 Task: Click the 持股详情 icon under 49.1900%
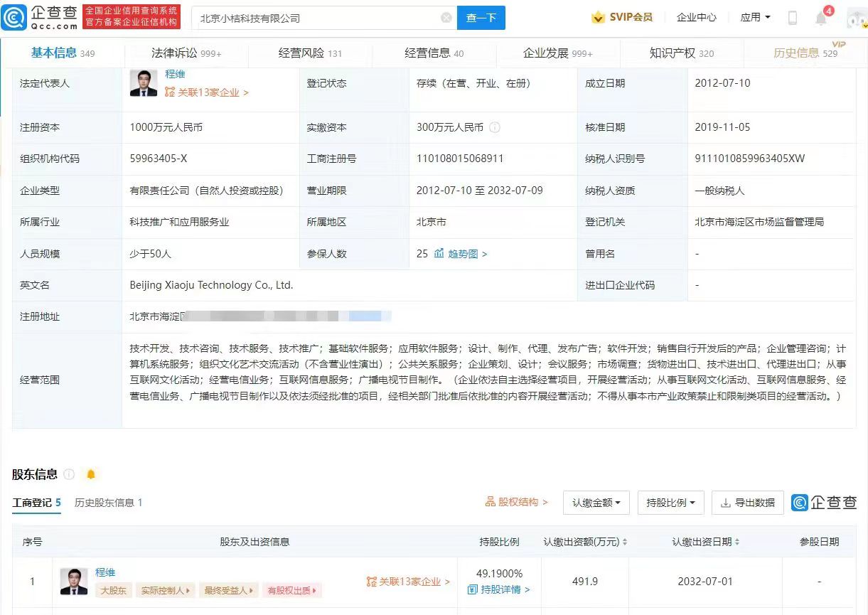tap(473, 589)
